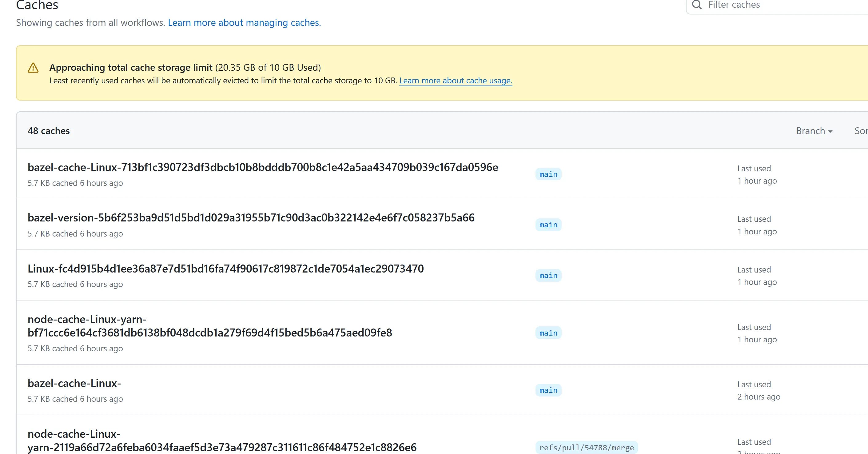868x454 pixels.
Task: Click main branch label on node-cache-Linux-yarn-bf71ccc row
Action: pyautogui.click(x=548, y=333)
